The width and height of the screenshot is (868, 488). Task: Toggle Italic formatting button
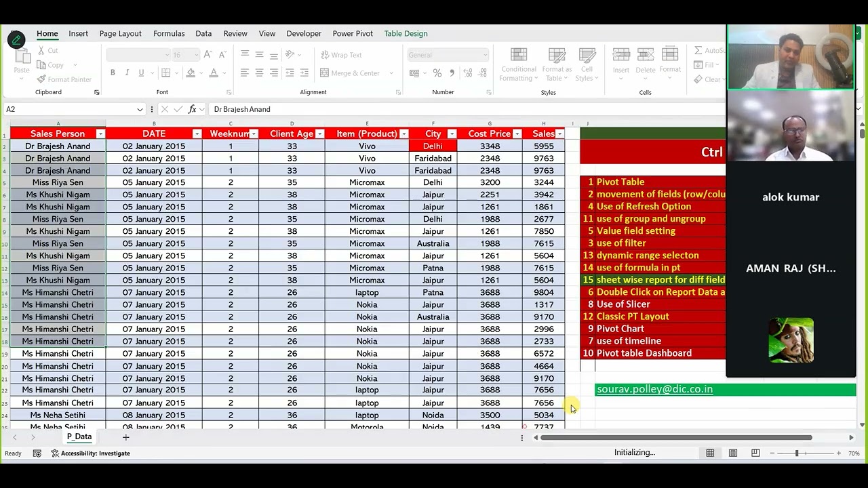127,73
